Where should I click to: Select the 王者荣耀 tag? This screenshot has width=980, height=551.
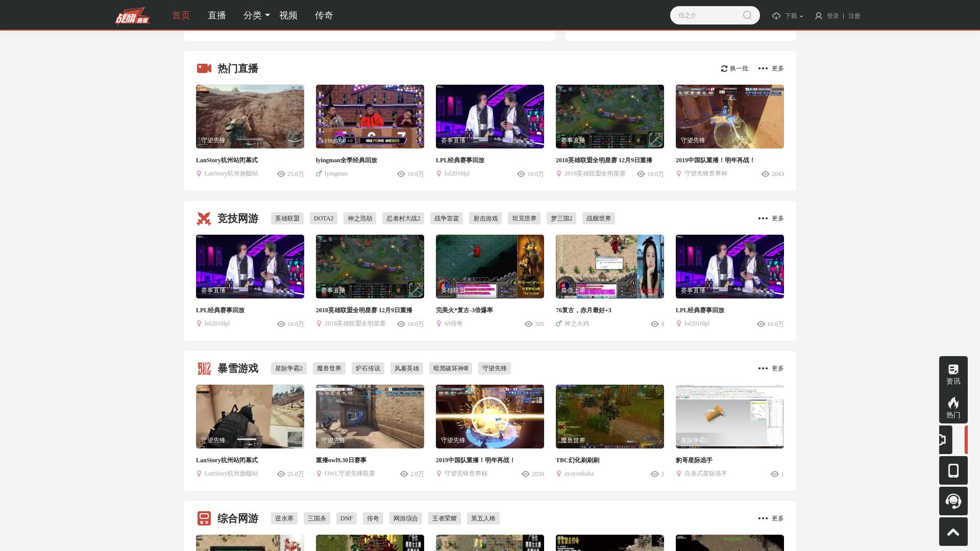pos(445,518)
